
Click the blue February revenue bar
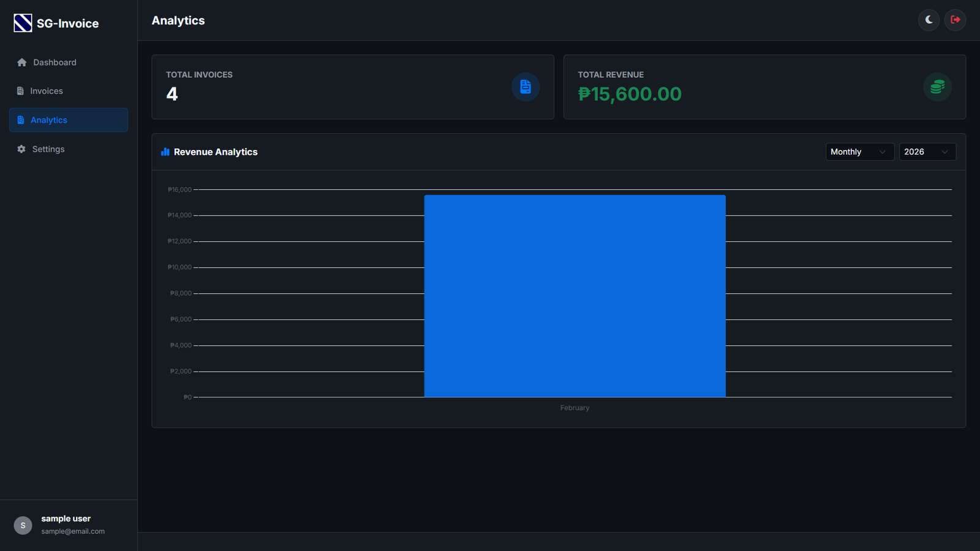[575, 296]
